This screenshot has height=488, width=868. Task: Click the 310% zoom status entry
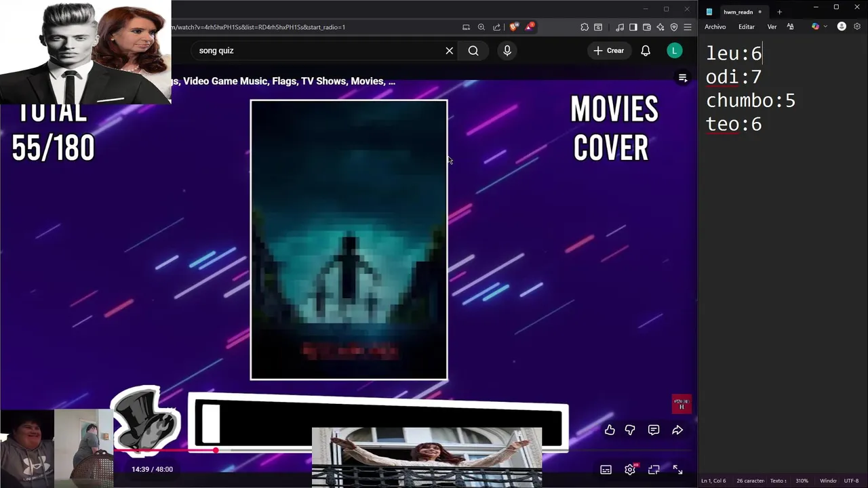coord(802,481)
